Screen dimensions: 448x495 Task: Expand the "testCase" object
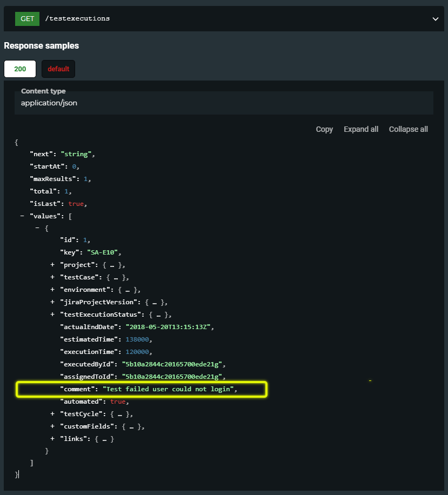(52, 277)
